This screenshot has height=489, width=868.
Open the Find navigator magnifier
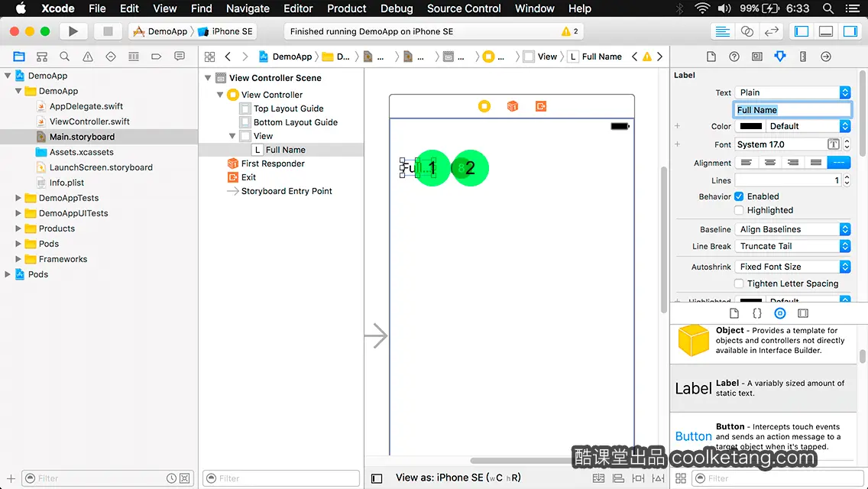[x=65, y=57]
